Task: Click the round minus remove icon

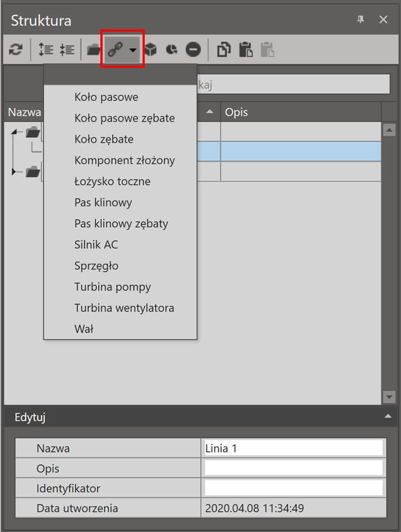Action: [193, 50]
